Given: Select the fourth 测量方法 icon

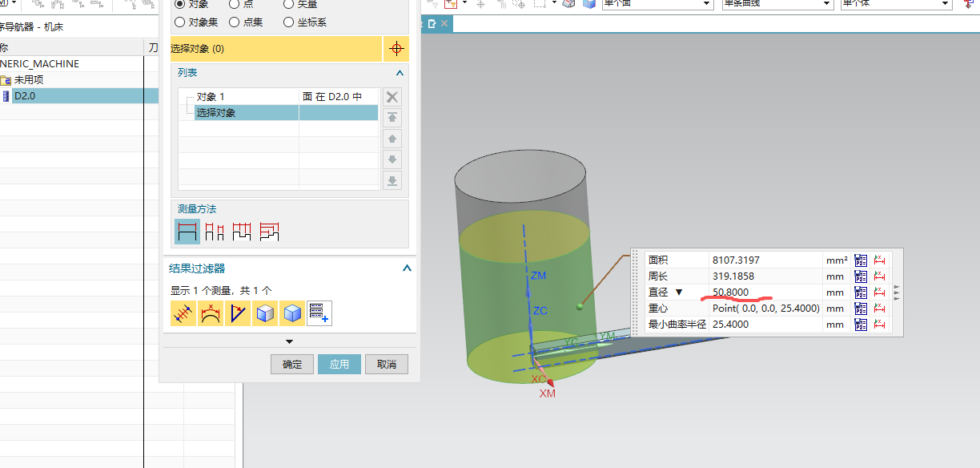Looking at the screenshot, I should point(269,232).
